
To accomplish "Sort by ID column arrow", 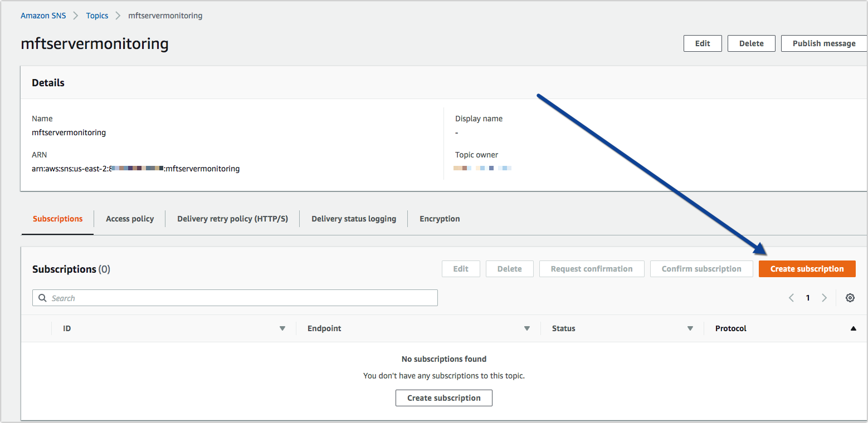I will 282,328.
